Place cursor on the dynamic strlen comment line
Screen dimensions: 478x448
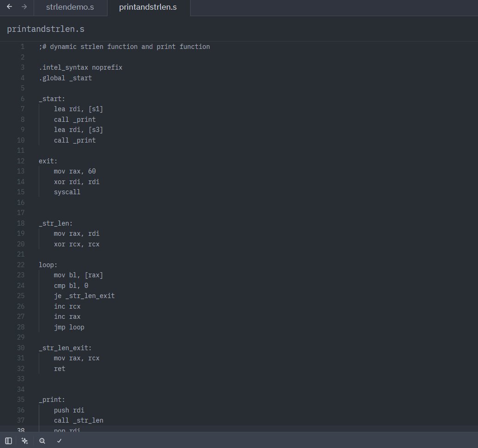tap(125, 47)
